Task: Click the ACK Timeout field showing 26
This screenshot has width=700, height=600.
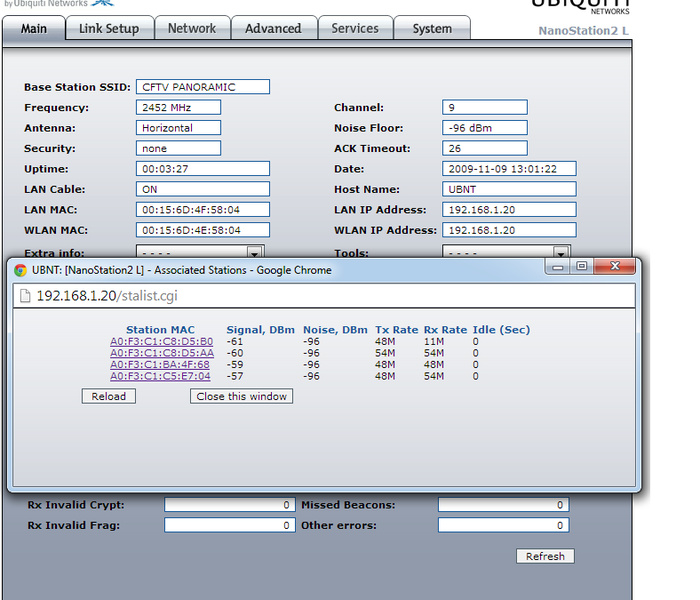Action: pyautogui.click(x=485, y=149)
